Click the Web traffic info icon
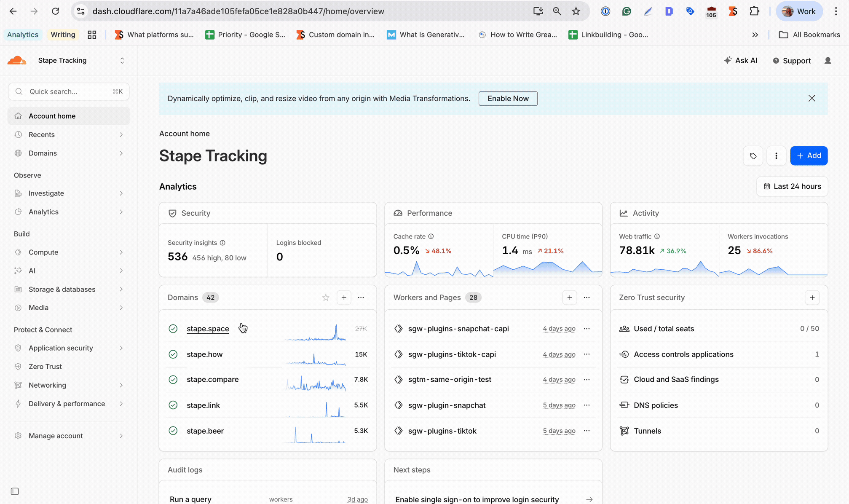Screen dimensions: 849x504 coord(657,236)
